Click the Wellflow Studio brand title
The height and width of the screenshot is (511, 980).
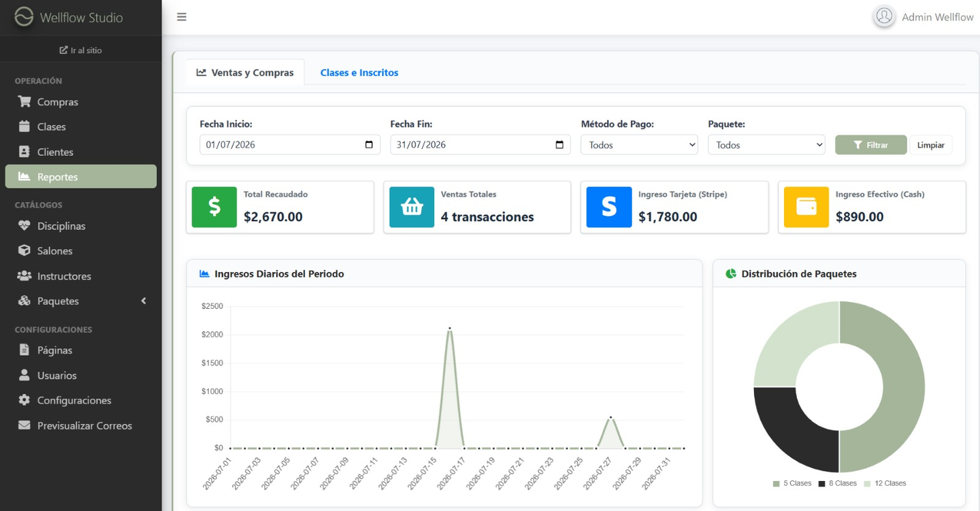click(82, 18)
